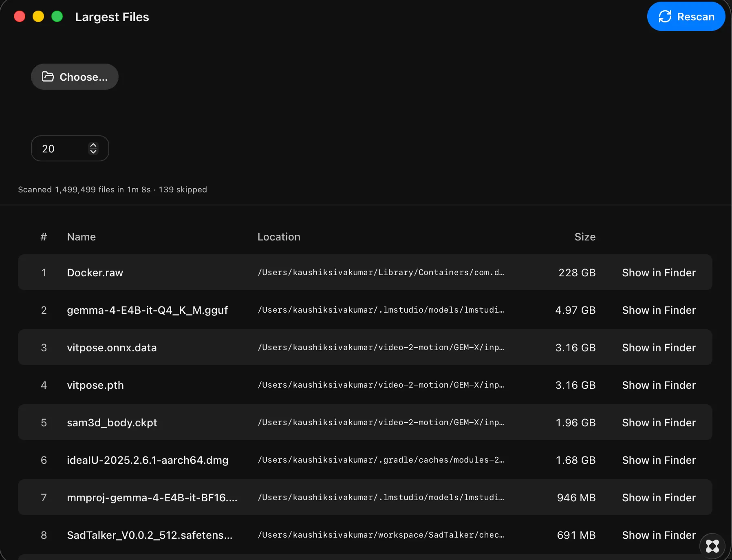Click the 4.97 GB size value

pos(575,310)
